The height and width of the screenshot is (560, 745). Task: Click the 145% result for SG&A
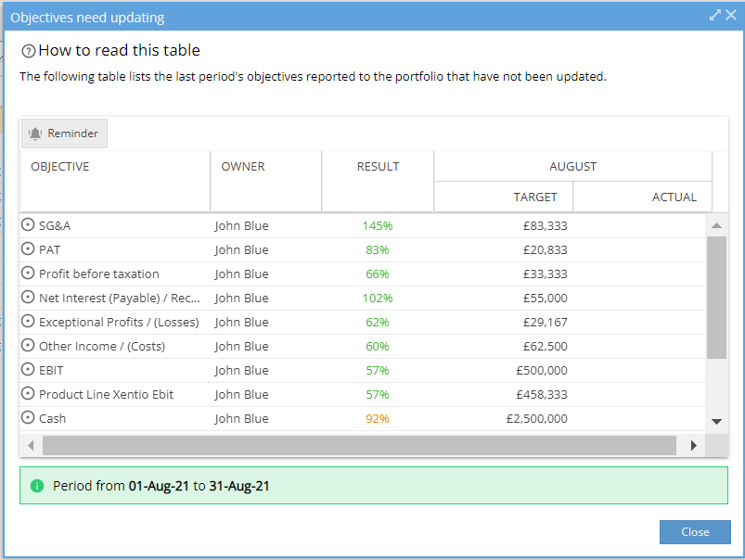[378, 225]
